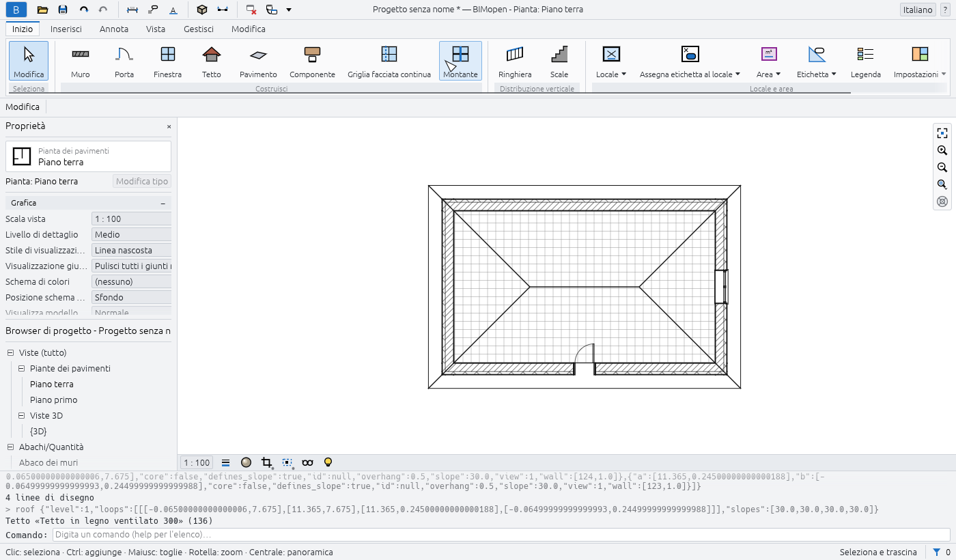The image size is (956, 560).
Task: Toggle thin lines icon in view bar
Action: tap(225, 462)
